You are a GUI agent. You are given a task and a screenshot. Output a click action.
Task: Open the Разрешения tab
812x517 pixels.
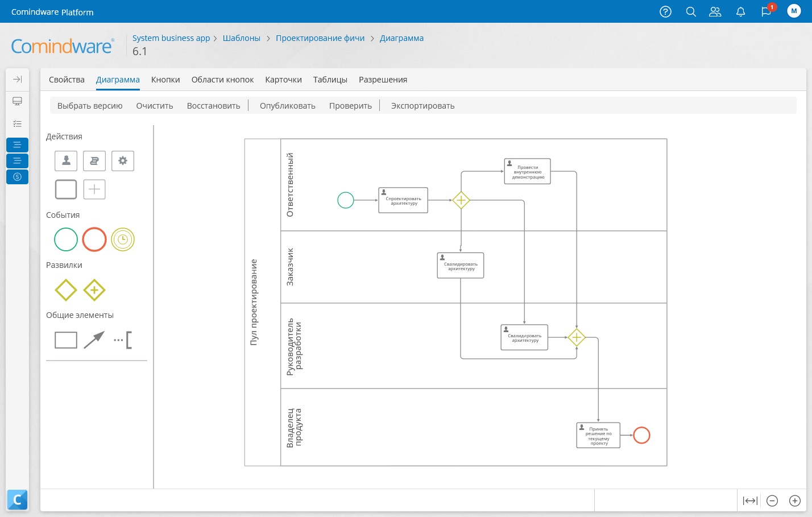pos(383,80)
